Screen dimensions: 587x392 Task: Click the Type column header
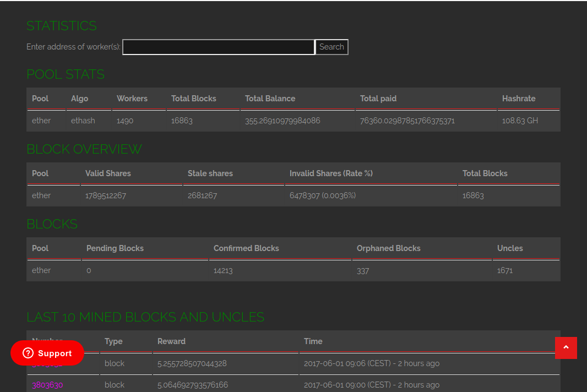coord(113,341)
